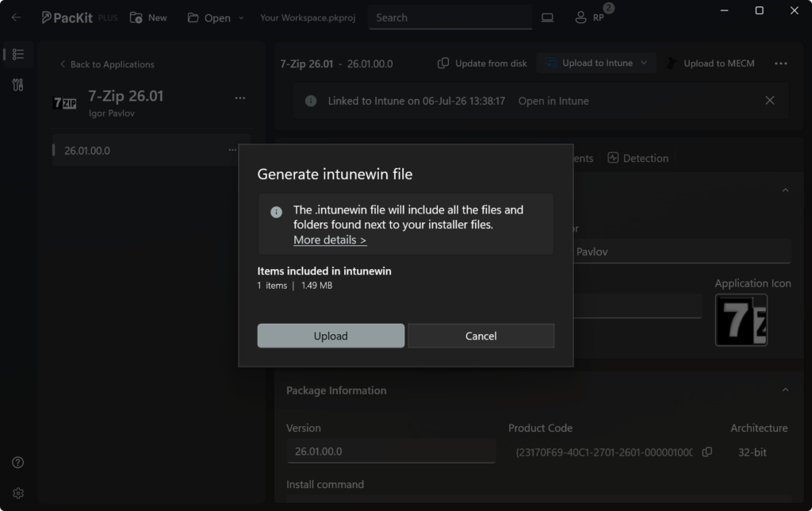Click Upload to MECM

tap(710, 63)
